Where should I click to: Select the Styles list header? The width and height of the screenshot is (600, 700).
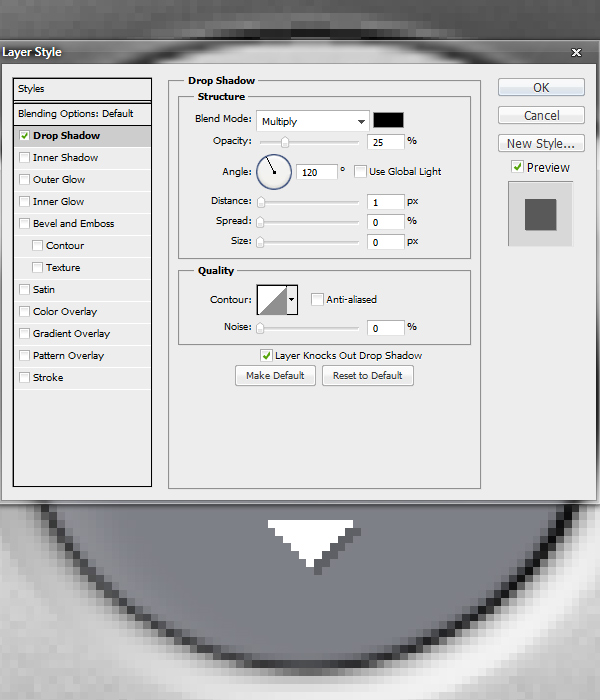click(x=82, y=89)
